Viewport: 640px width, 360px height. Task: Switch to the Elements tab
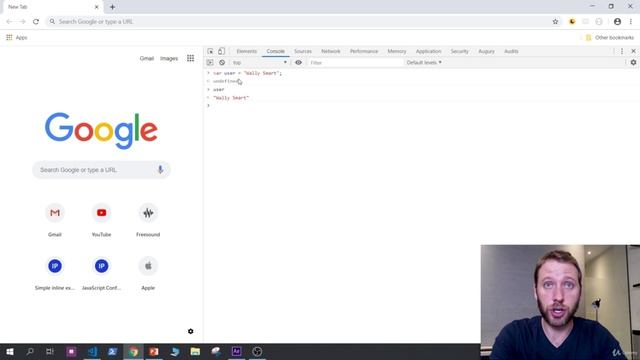coord(247,51)
